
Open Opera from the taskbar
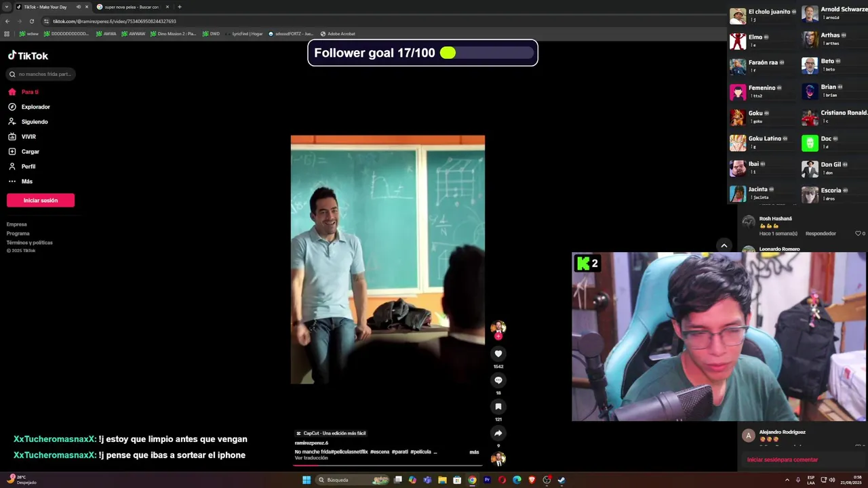502,480
